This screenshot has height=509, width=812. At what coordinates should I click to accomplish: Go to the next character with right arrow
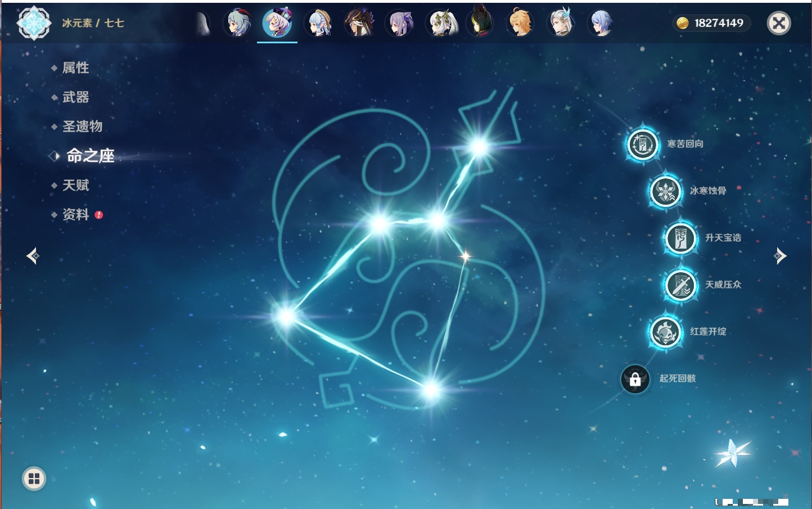pyautogui.click(x=780, y=256)
